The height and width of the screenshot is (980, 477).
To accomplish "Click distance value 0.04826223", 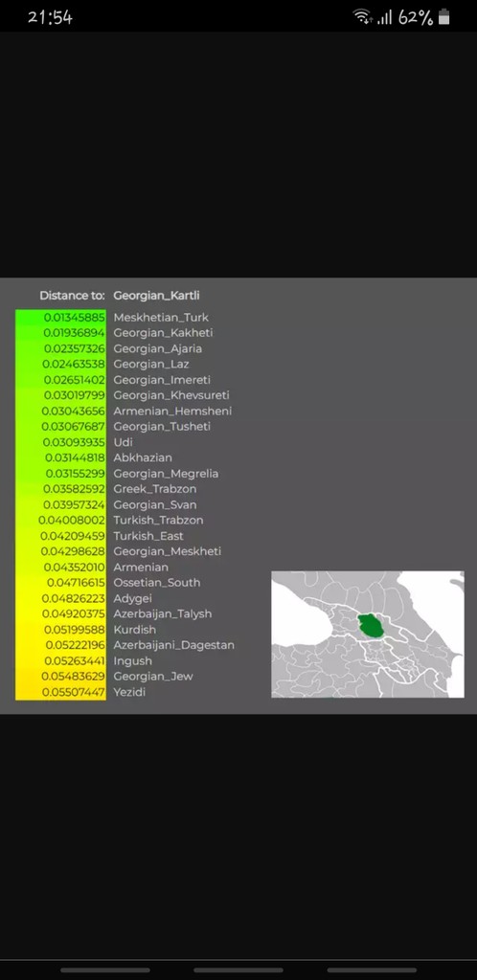I will tap(74, 599).
